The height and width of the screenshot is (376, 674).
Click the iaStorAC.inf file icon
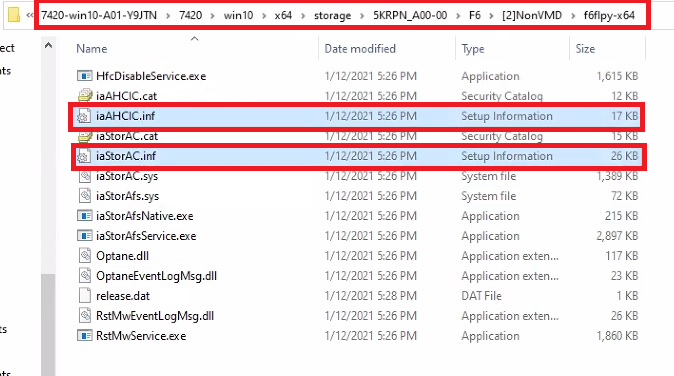click(84, 156)
